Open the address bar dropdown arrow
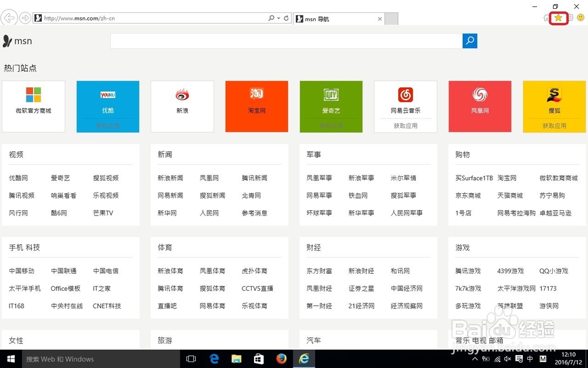Viewport: 588px width, 368px height. 279,18
